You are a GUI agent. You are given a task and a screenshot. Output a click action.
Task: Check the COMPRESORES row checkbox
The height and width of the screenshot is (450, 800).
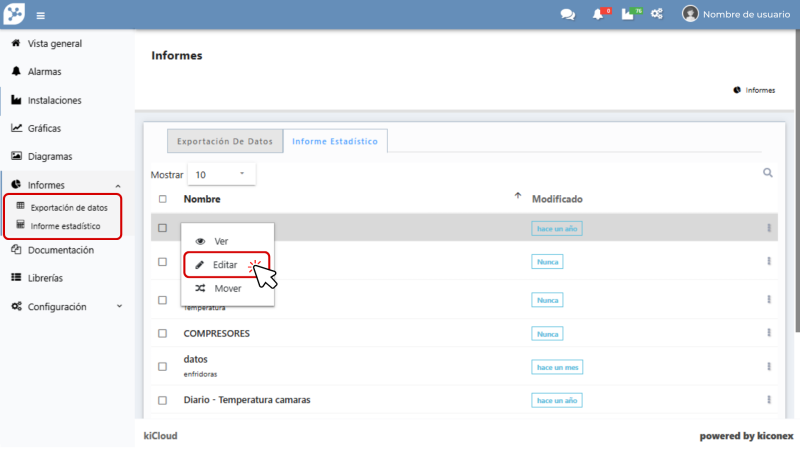163,333
